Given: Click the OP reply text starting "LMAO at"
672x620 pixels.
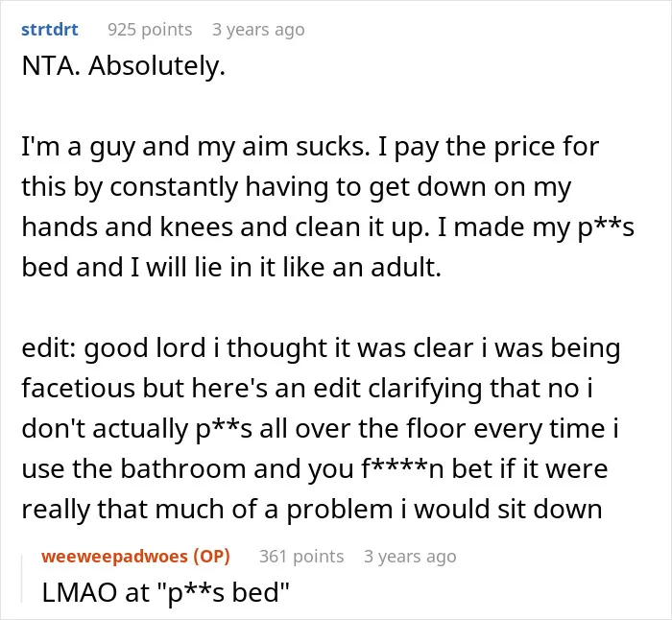Looking at the screenshot, I should pyautogui.click(x=165, y=593).
